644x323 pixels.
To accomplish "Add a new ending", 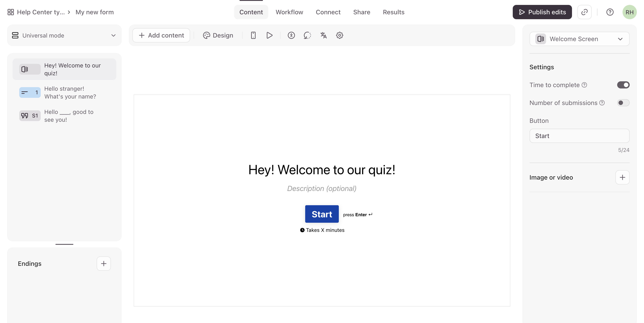I will coord(104,264).
